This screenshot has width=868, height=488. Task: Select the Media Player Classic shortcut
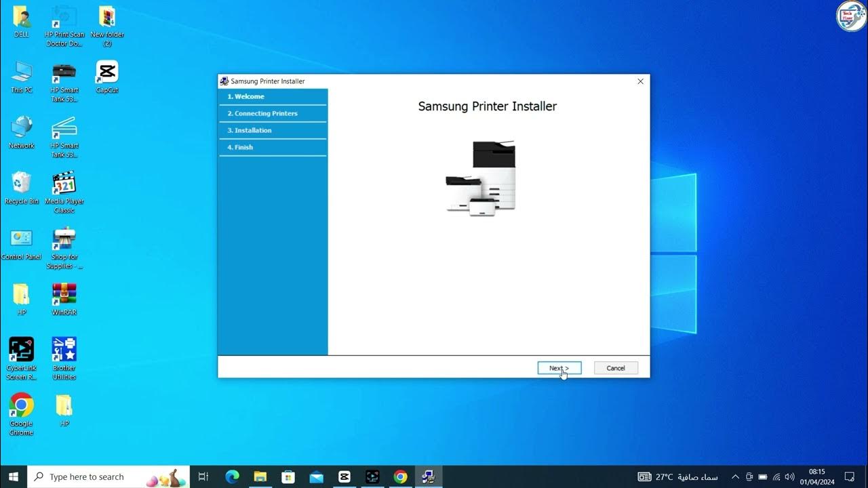tap(64, 193)
